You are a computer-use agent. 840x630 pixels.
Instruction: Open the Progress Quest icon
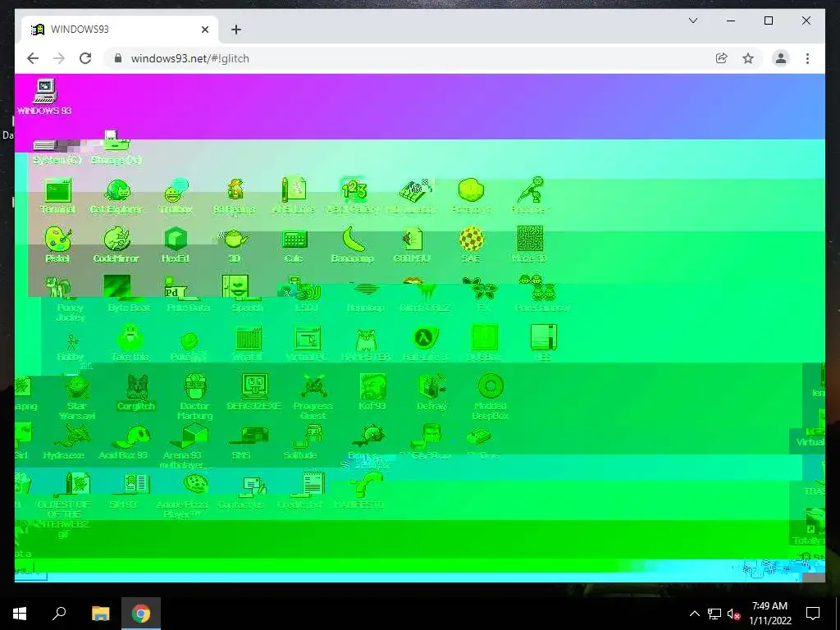tap(313, 387)
